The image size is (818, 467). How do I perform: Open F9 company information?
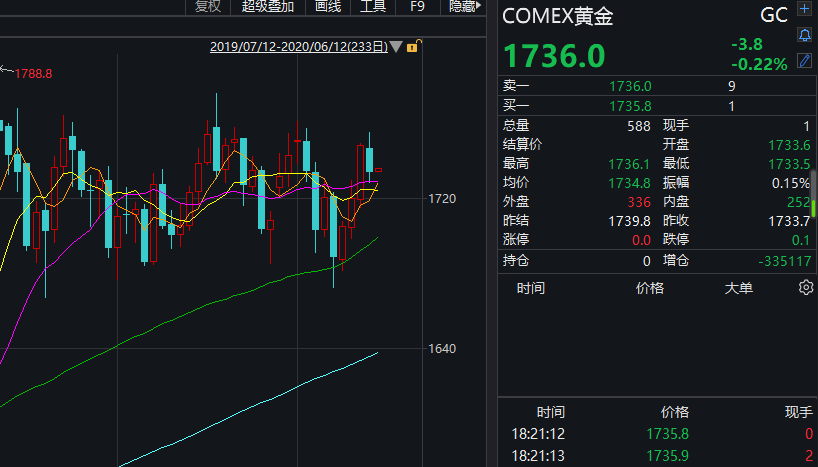point(417,7)
